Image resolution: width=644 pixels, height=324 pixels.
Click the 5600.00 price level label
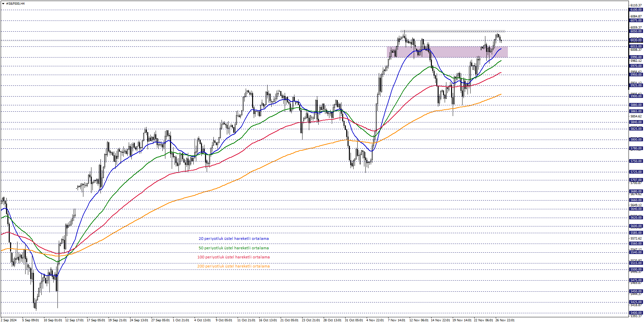click(636, 226)
